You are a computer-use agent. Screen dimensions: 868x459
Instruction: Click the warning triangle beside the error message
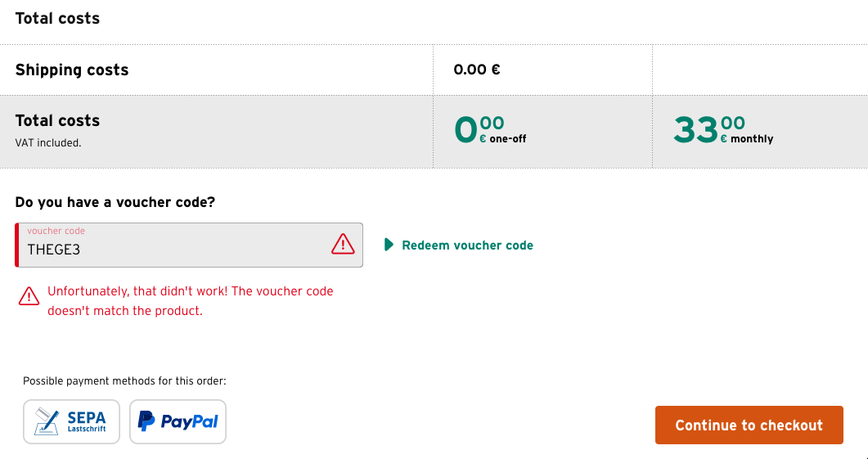pyautogui.click(x=29, y=296)
